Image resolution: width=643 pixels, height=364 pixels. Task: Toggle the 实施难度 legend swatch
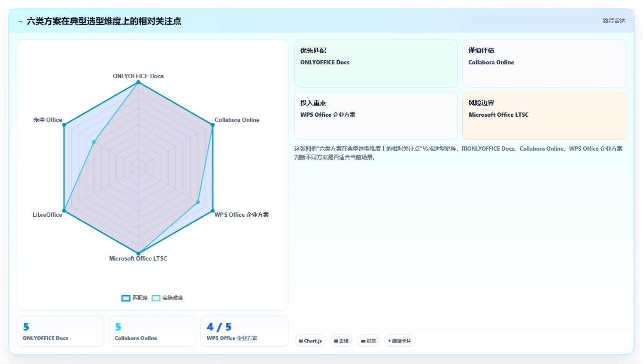(156, 298)
